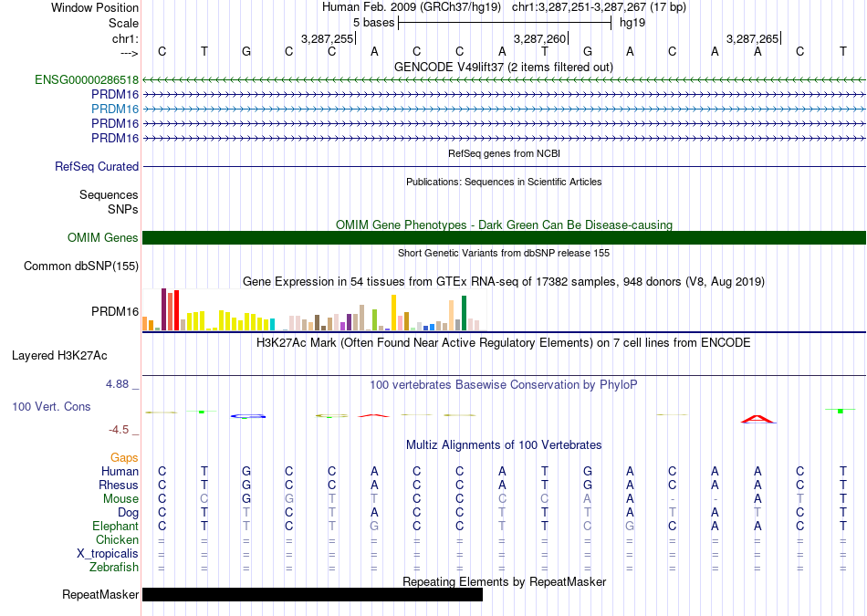Click the 'Human Feb. 2009 (GRCh37/hg19)' assembly text

click(412, 7)
